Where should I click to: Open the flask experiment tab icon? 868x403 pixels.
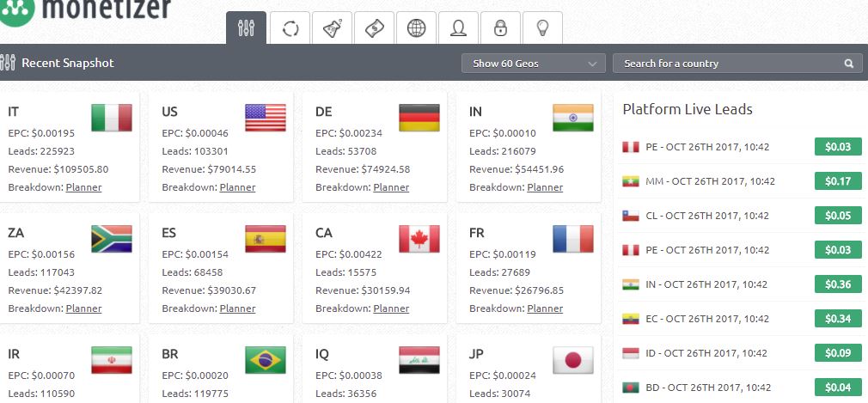[332, 28]
